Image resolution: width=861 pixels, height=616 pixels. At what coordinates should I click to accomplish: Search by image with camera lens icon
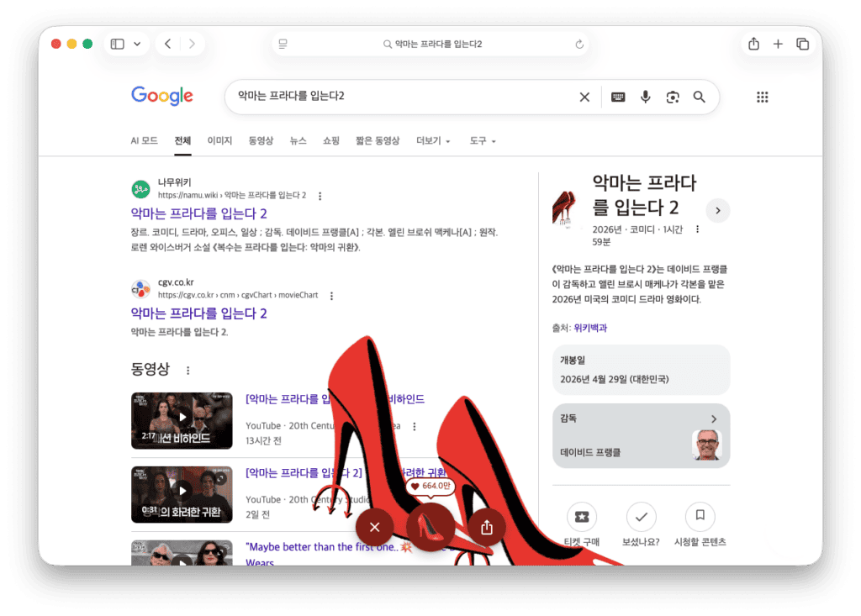coord(673,97)
